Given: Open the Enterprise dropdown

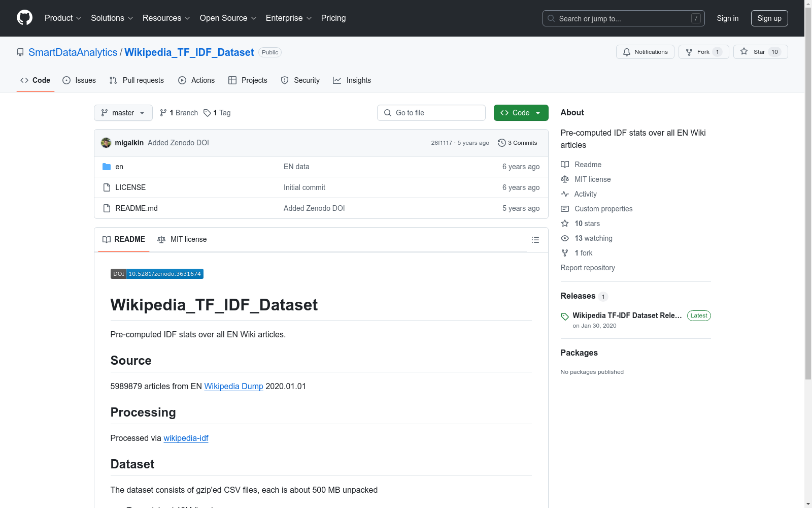Looking at the screenshot, I should point(289,18).
